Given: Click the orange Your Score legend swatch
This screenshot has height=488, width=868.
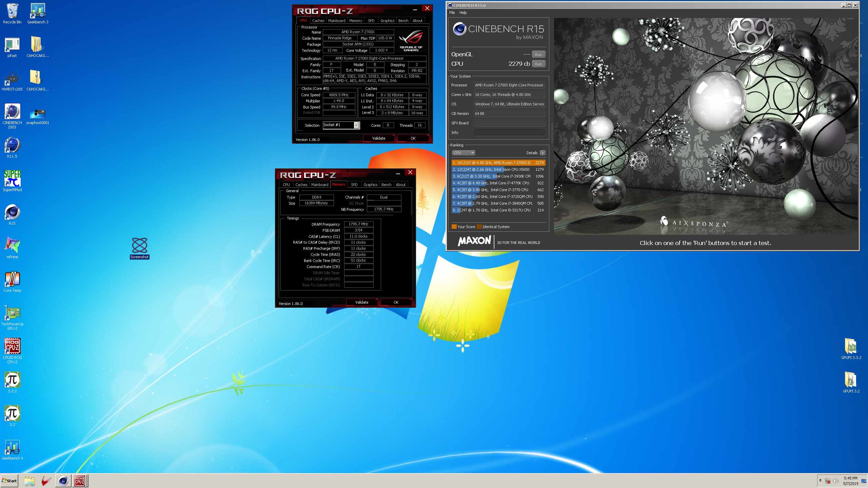Looking at the screenshot, I should click(x=454, y=227).
